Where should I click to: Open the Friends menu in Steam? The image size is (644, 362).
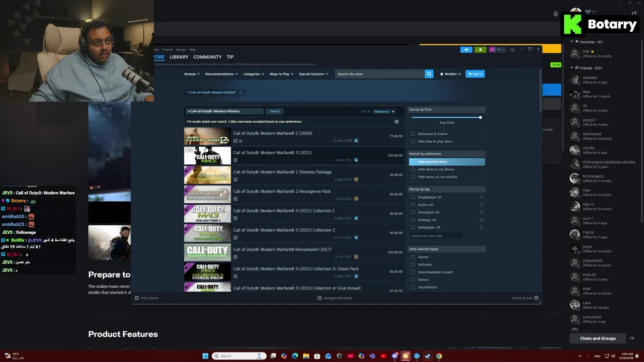[x=167, y=50]
